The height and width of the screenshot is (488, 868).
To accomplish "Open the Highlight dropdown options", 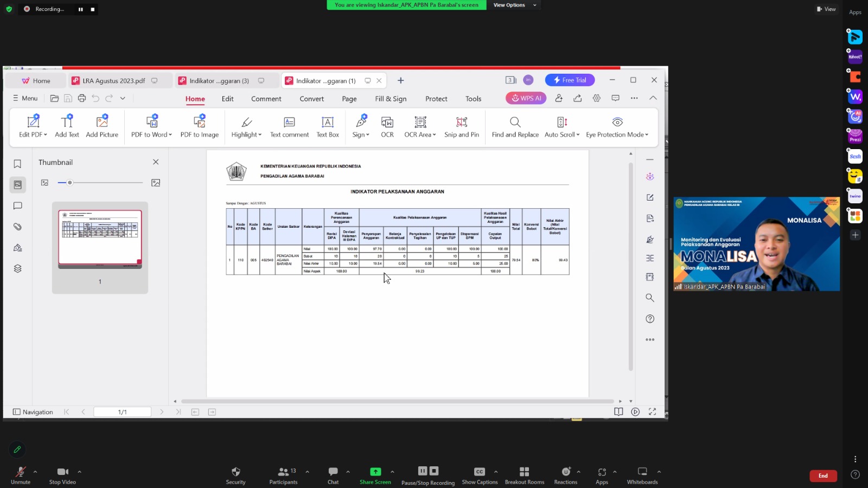I will (260, 135).
